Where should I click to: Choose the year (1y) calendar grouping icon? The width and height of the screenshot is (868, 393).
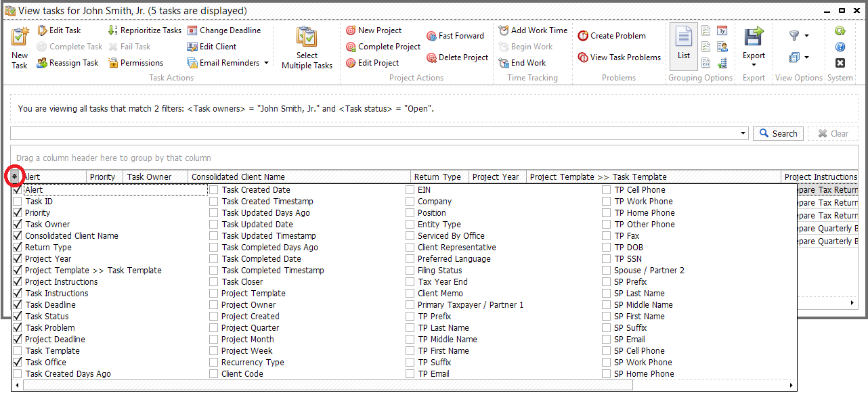point(722,30)
